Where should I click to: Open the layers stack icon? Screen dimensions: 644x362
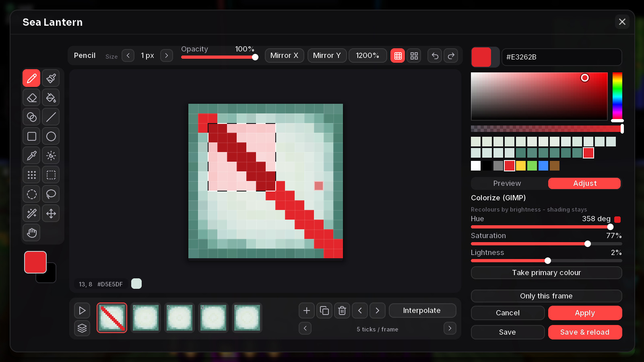coord(82,328)
